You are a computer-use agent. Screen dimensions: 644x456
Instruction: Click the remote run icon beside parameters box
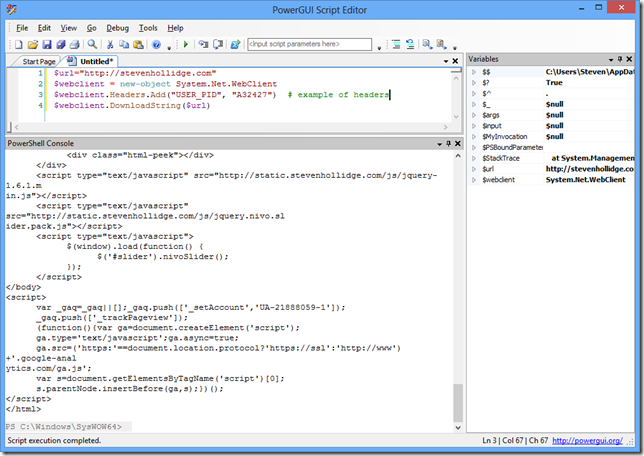[235, 44]
